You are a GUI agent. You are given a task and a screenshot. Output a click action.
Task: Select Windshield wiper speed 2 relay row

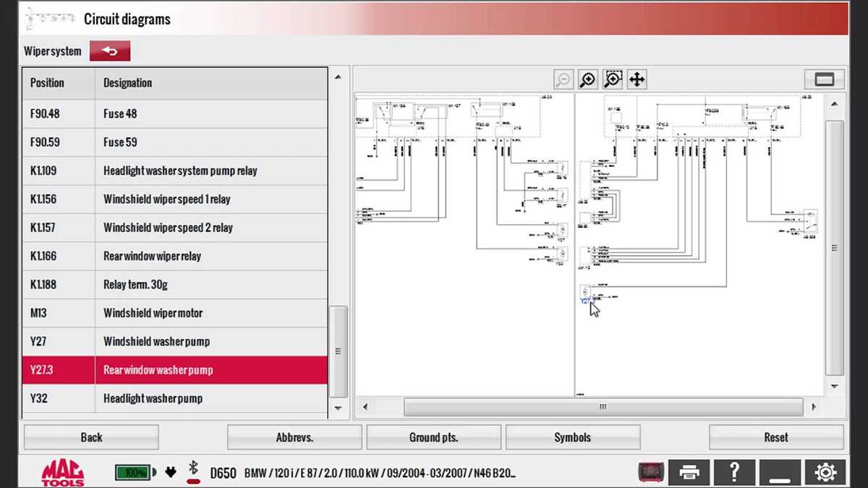175,228
